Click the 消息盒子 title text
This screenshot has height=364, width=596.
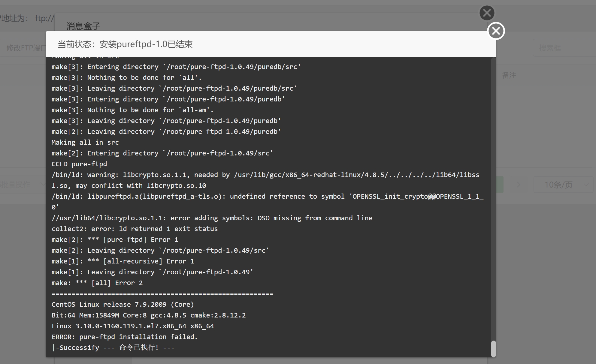click(x=83, y=26)
